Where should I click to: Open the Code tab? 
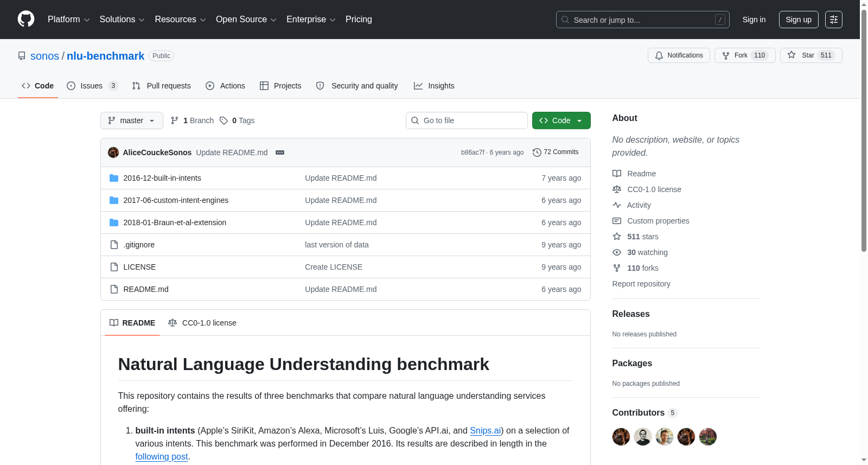point(38,86)
